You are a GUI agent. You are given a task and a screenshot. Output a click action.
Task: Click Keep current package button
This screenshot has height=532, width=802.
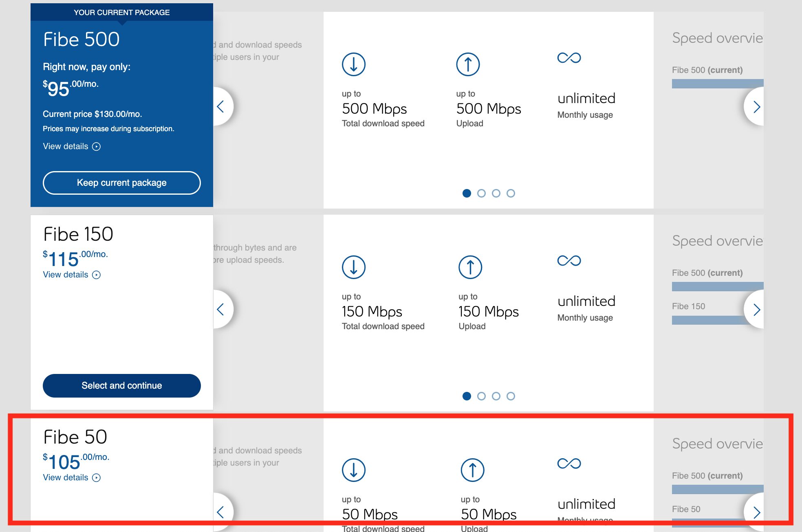point(121,183)
